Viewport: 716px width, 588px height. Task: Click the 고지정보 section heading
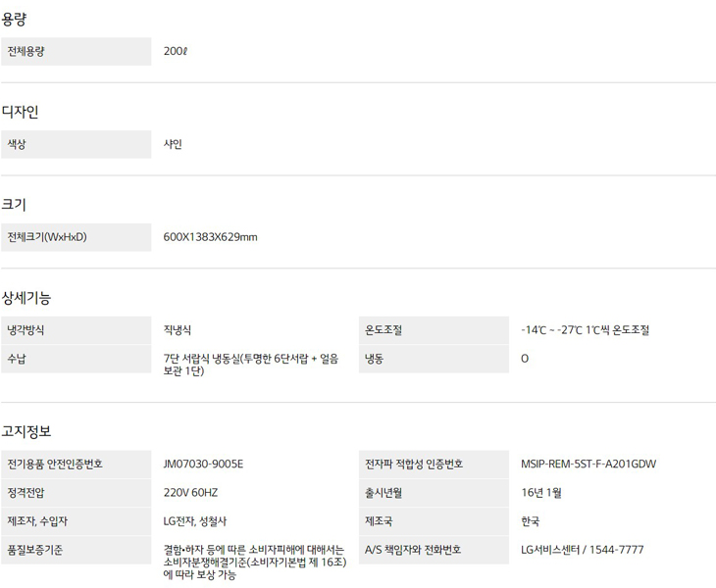click(x=26, y=431)
